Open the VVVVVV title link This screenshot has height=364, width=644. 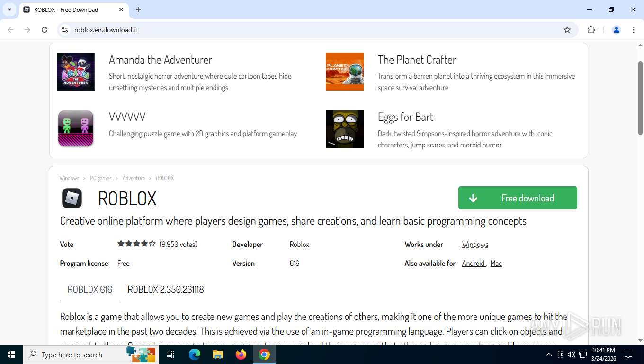click(127, 117)
